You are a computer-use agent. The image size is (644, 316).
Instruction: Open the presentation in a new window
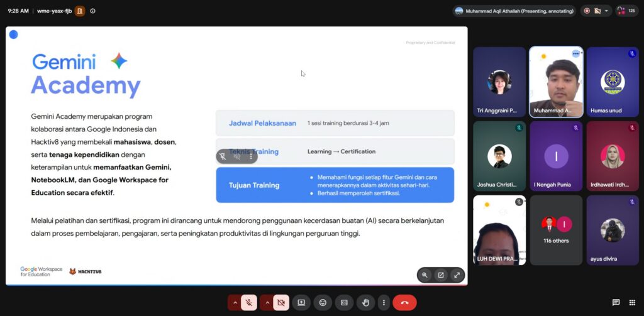point(441,275)
